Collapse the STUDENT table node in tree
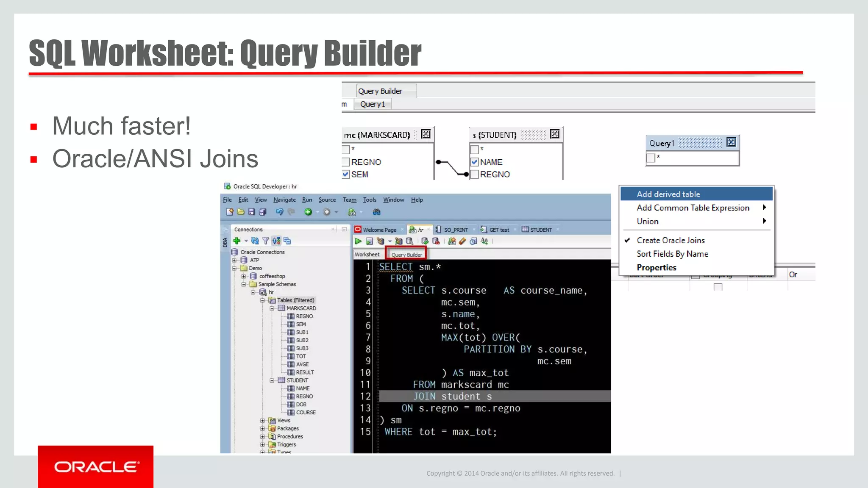This screenshot has width=868, height=488. coord(272,380)
